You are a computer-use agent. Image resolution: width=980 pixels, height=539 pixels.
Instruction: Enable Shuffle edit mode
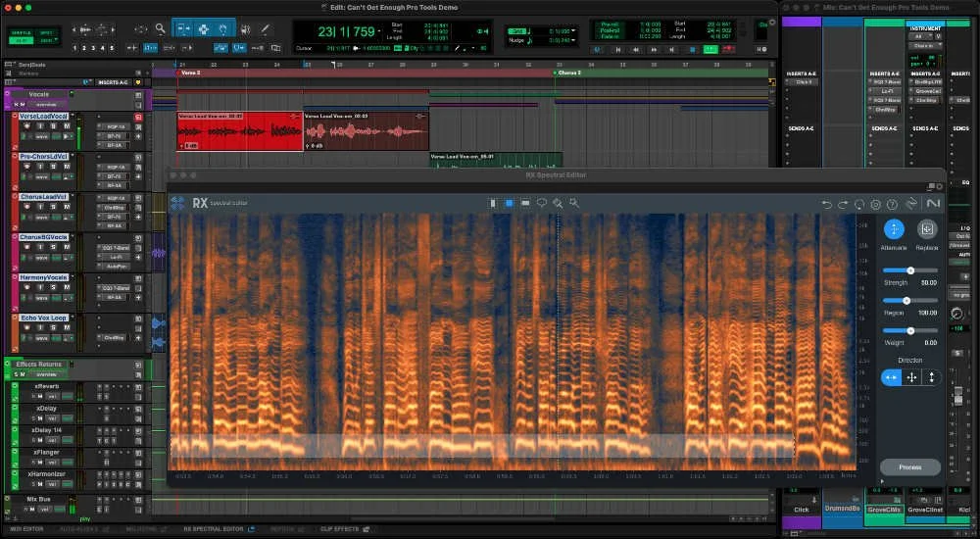coord(22,32)
